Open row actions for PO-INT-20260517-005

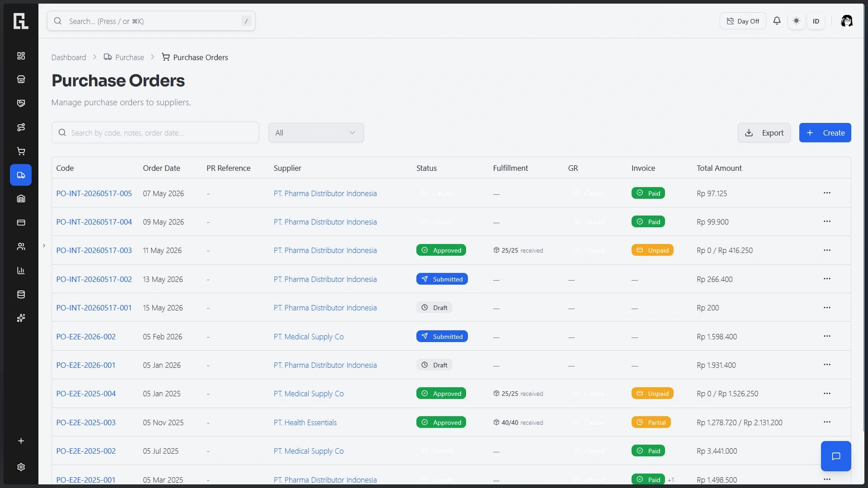click(x=827, y=193)
